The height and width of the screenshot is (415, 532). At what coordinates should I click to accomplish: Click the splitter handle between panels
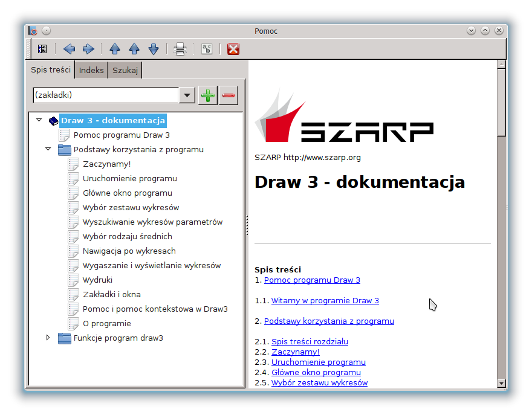pyautogui.click(x=247, y=225)
